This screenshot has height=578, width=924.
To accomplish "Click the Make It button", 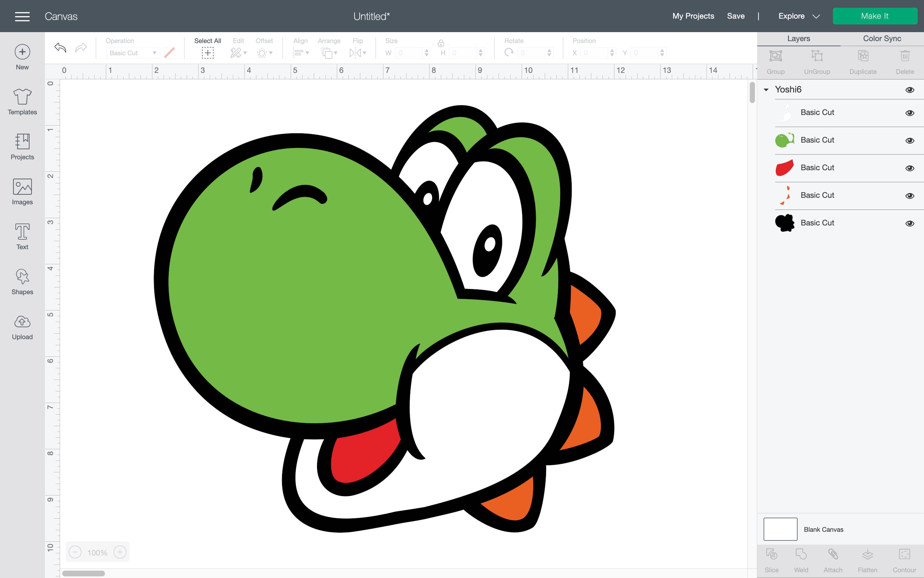I will [875, 16].
